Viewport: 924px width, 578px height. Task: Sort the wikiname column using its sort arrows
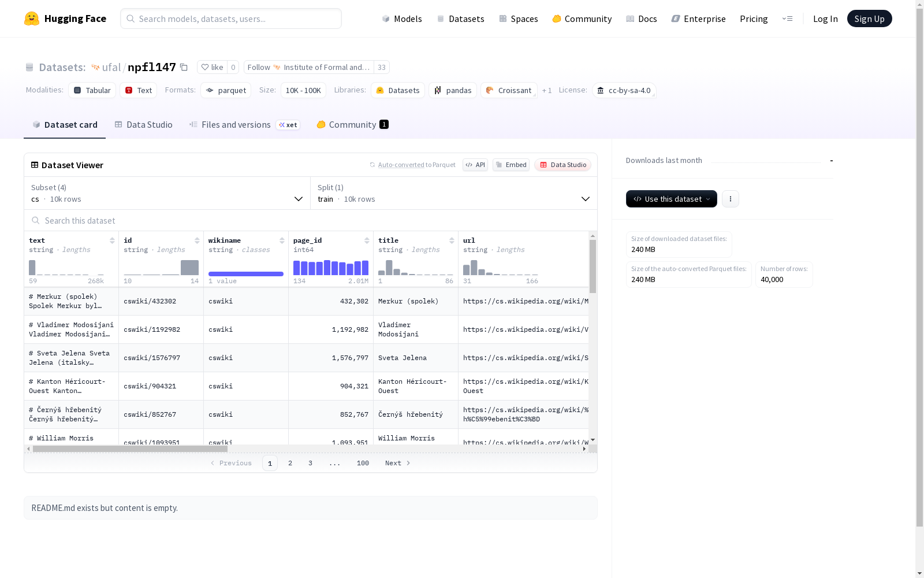(x=282, y=240)
